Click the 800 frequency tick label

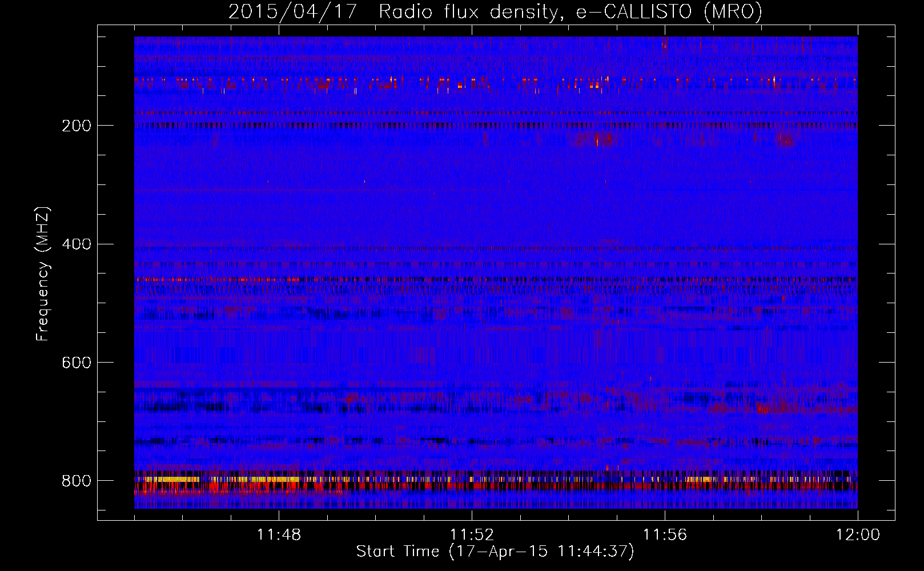76,481
